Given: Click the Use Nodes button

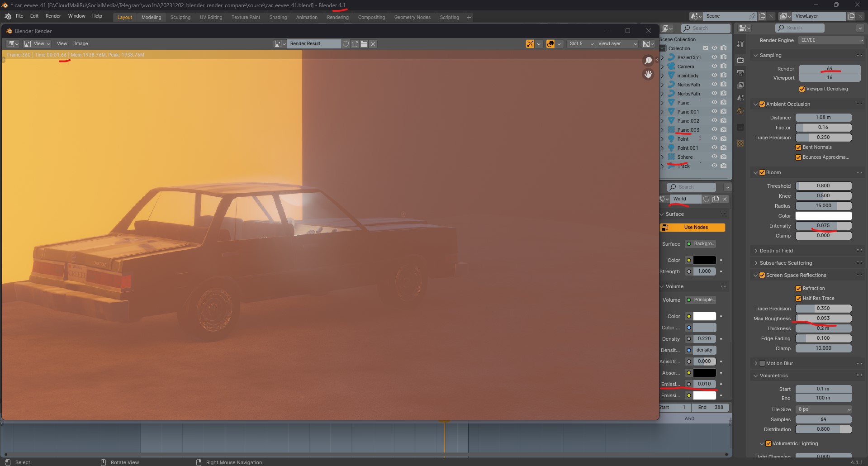Looking at the screenshot, I should tap(693, 228).
